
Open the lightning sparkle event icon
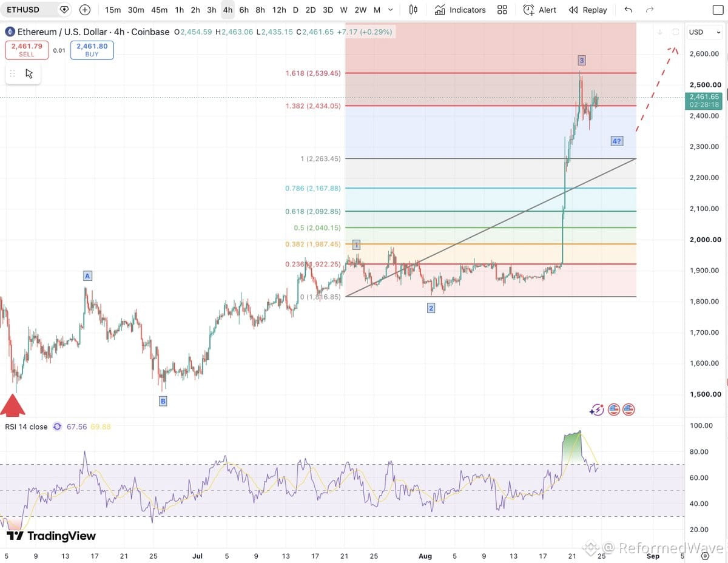click(596, 410)
